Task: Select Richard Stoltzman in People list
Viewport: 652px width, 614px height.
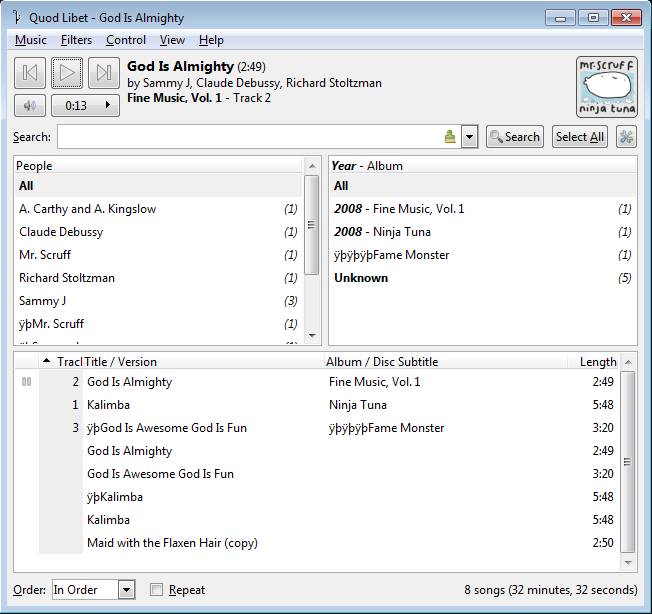Action: (158, 278)
